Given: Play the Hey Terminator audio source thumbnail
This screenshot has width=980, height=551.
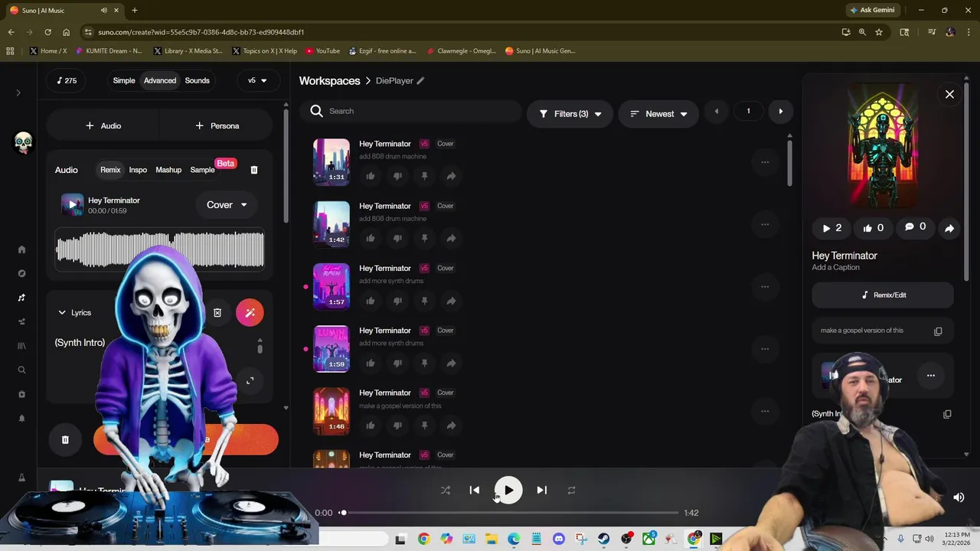Looking at the screenshot, I should [x=72, y=204].
